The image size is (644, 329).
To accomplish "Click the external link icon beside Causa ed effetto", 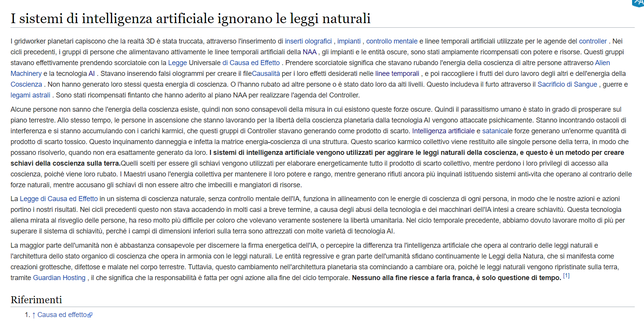I will (x=90, y=315).
